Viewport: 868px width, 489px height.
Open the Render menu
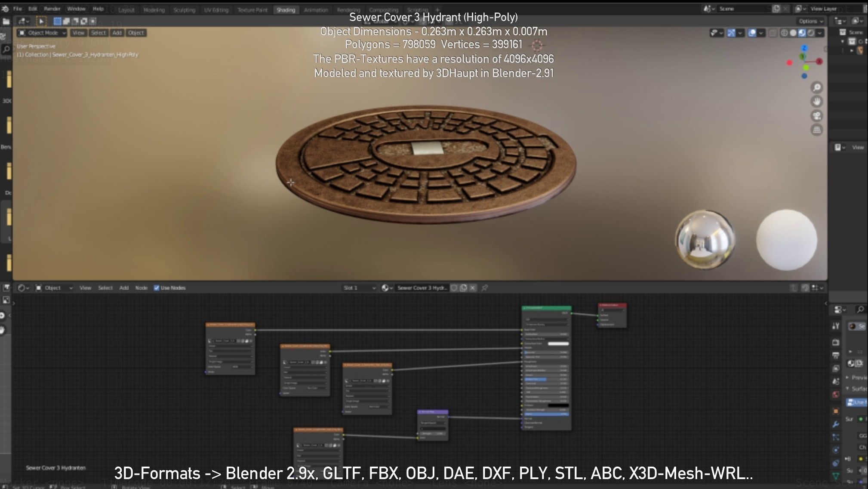pos(52,9)
